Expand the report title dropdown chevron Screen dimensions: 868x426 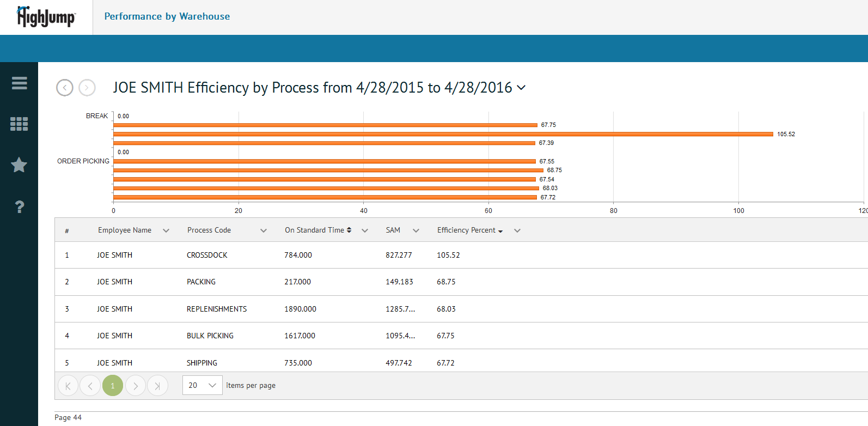(x=521, y=88)
